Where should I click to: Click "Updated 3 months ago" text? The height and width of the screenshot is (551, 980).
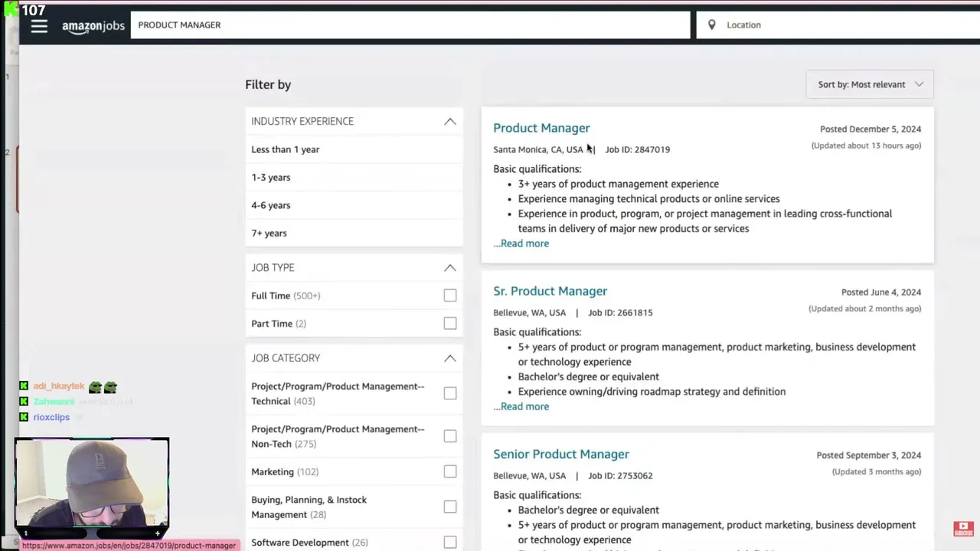pos(877,471)
